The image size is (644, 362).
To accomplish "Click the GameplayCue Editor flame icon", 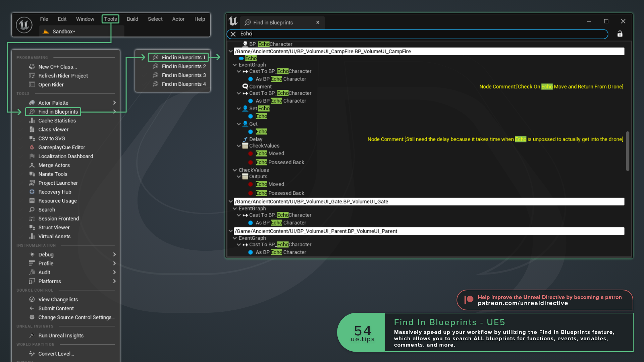I will [32, 147].
